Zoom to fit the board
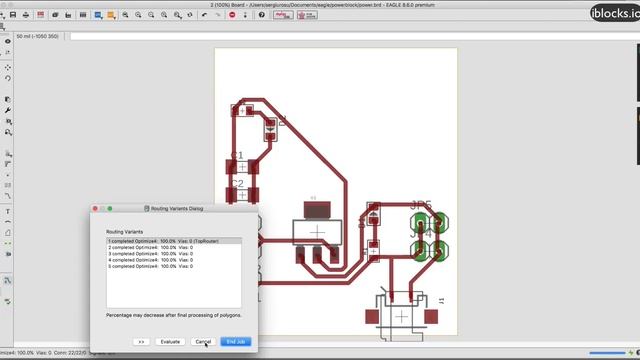The image size is (640, 360). point(125,15)
